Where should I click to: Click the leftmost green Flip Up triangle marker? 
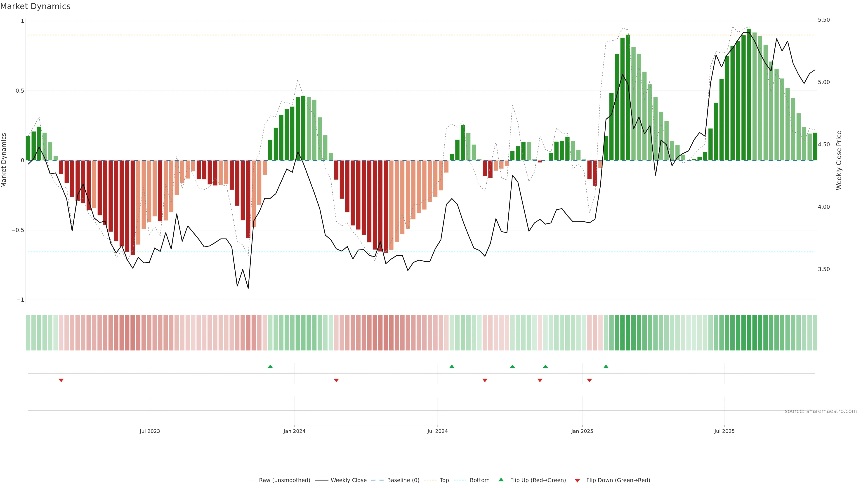[x=270, y=366]
